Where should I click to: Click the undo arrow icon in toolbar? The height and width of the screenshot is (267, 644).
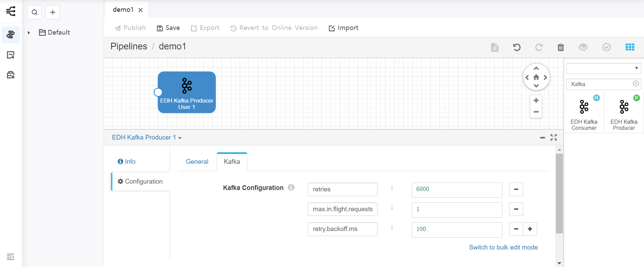tap(516, 47)
